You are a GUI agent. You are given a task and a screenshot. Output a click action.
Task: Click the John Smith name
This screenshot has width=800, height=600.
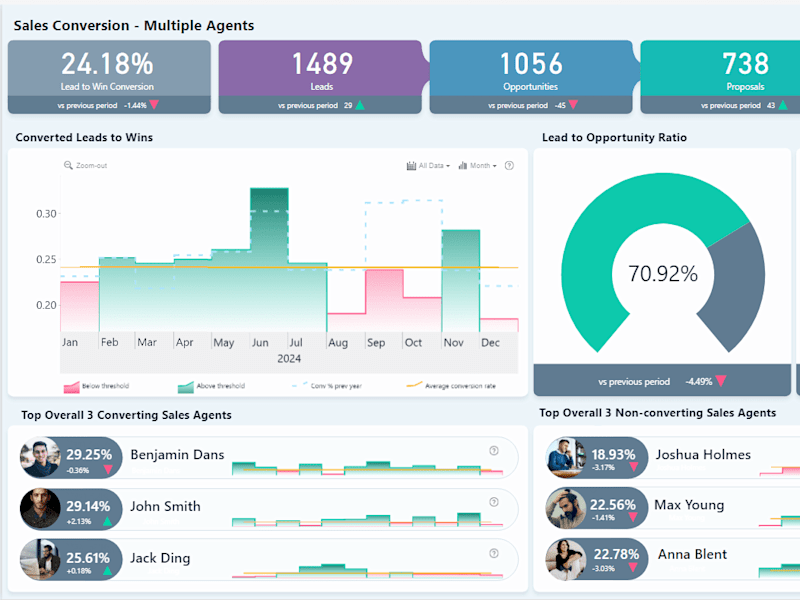point(165,506)
